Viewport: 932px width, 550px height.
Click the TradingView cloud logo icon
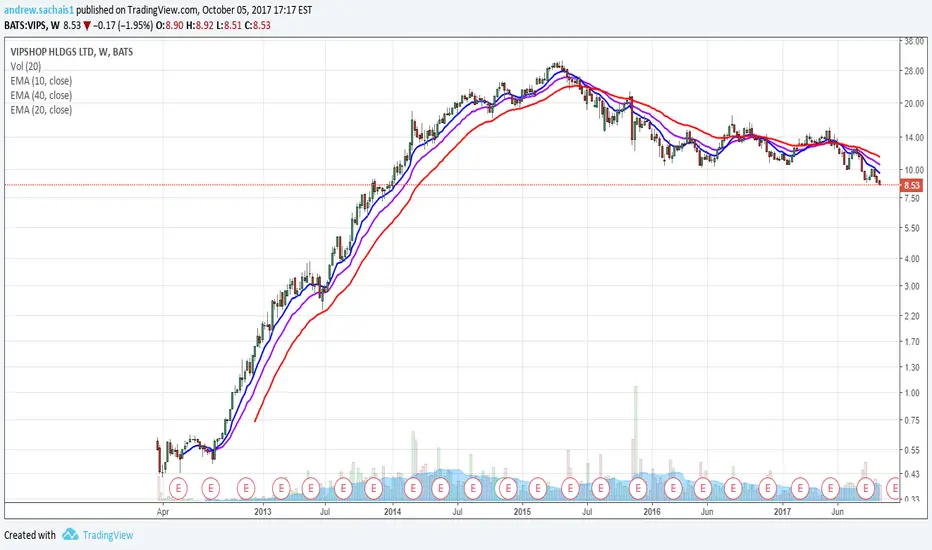70,535
